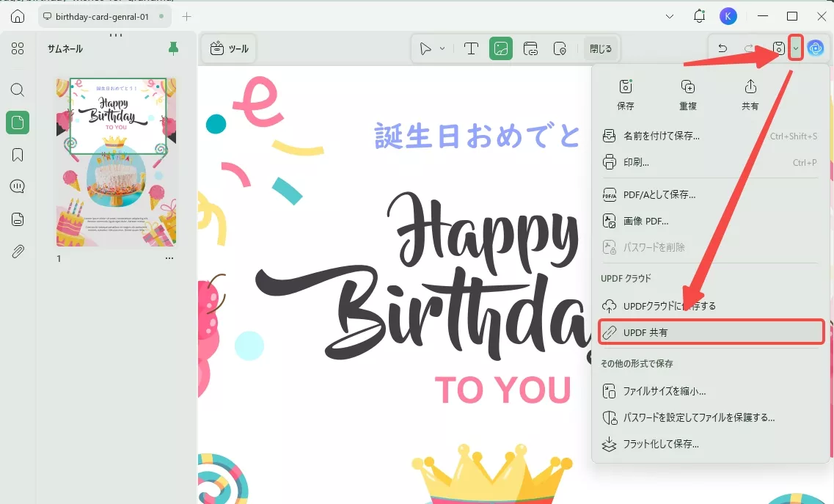The image size is (834, 504).
Task: Open notifications bell icon
Action: click(699, 16)
